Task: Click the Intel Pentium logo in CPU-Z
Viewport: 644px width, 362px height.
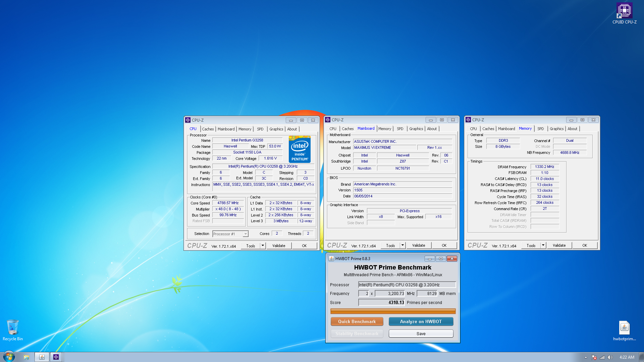Action: click(x=300, y=149)
